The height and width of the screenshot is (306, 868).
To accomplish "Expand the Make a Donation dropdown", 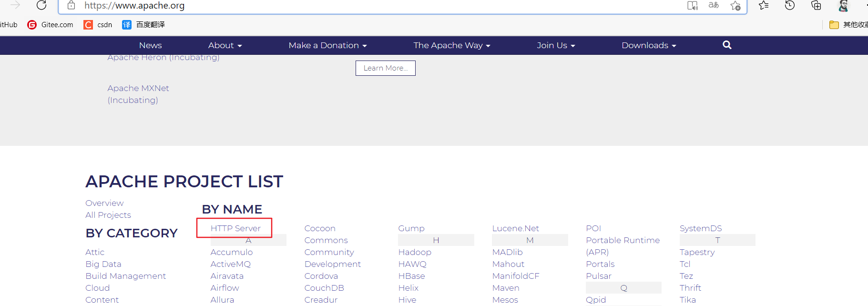I will 327,45.
